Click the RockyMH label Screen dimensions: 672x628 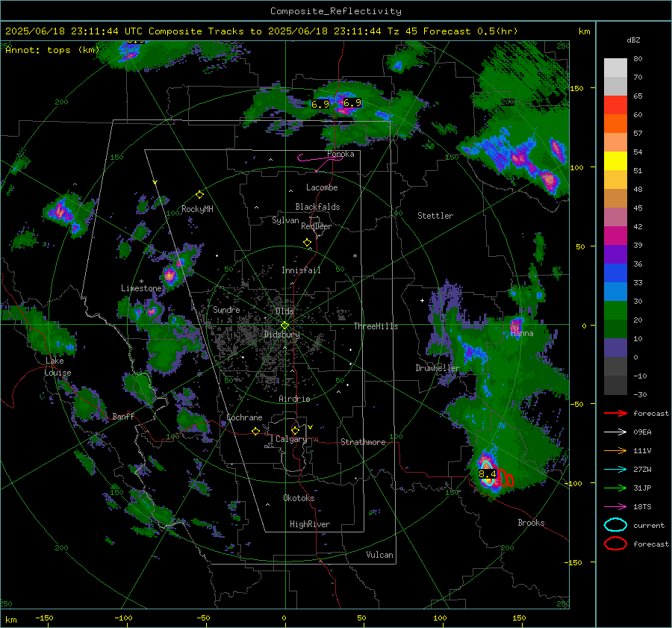[x=197, y=209]
